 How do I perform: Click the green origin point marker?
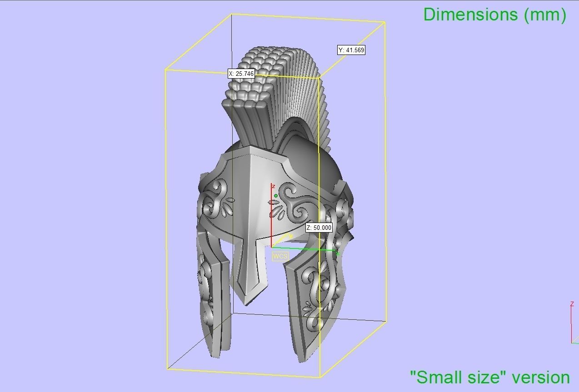276,196
